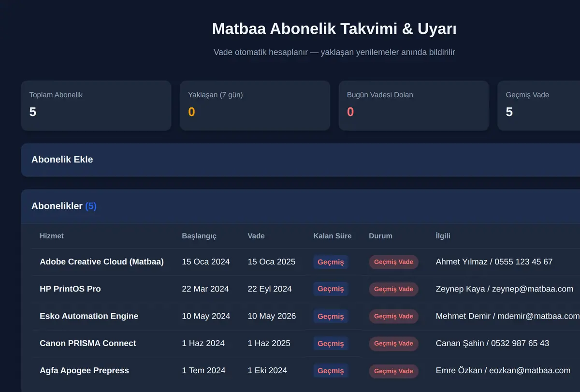Click start date 1 Tem 2024
The height and width of the screenshot is (392, 580).
point(203,371)
